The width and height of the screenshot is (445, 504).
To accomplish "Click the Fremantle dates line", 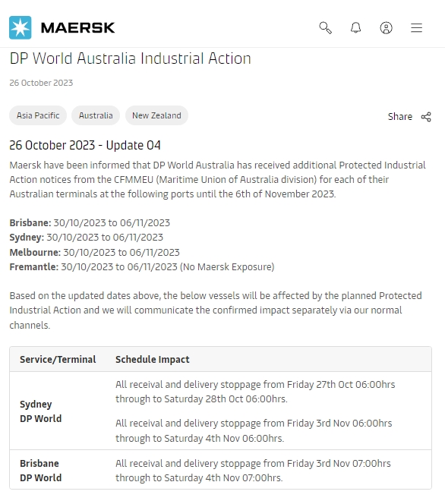I will pos(142,266).
